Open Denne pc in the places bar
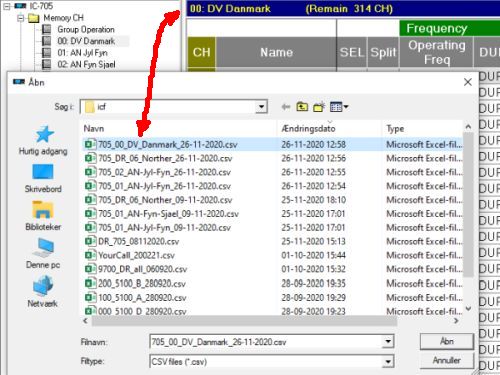Image resolution: width=500 pixels, height=375 pixels. pyautogui.click(x=43, y=254)
